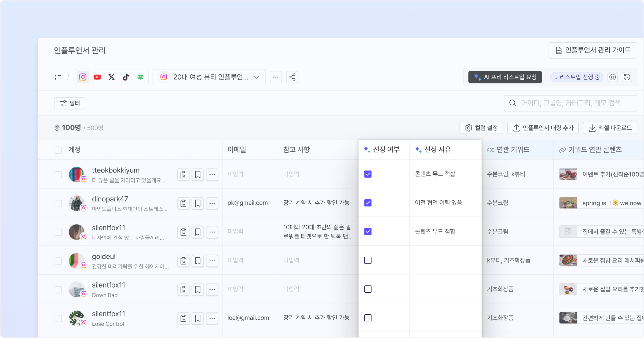This screenshot has width=644, height=338.
Task: Select the TikTok platform icon
Action: [126, 77]
